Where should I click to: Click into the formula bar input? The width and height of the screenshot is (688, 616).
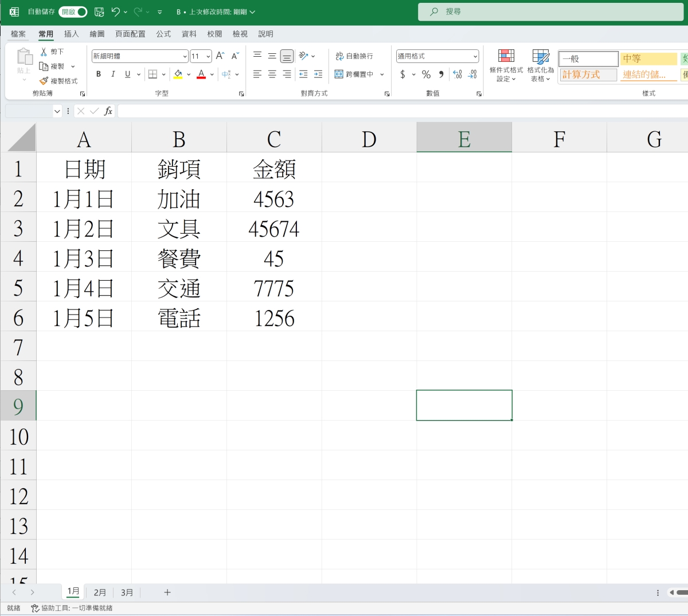[x=401, y=111]
